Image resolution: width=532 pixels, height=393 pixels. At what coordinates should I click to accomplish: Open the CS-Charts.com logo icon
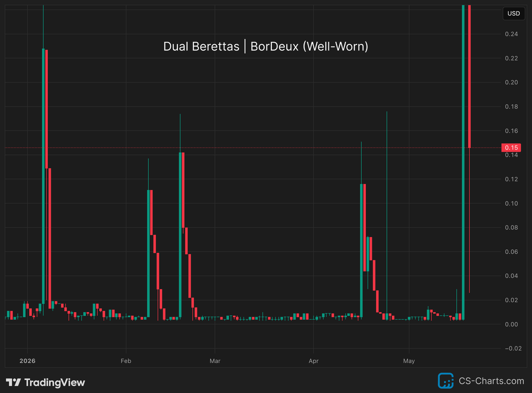tap(446, 381)
